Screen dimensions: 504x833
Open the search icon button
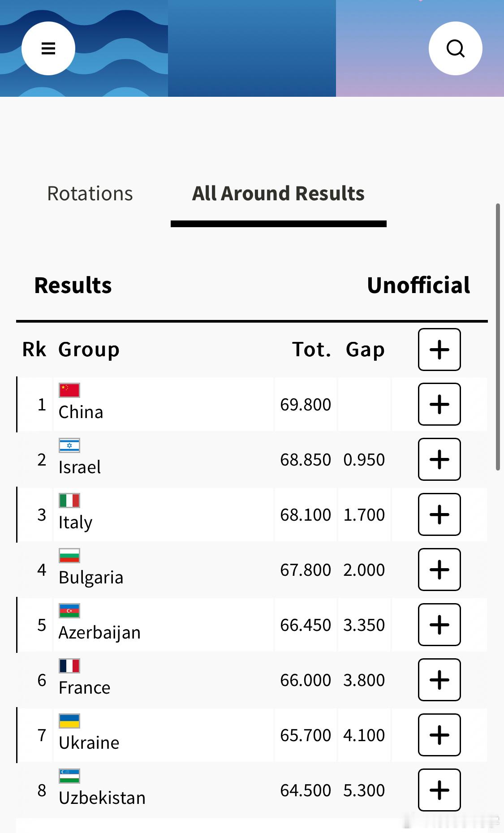(x=456, y=48)
